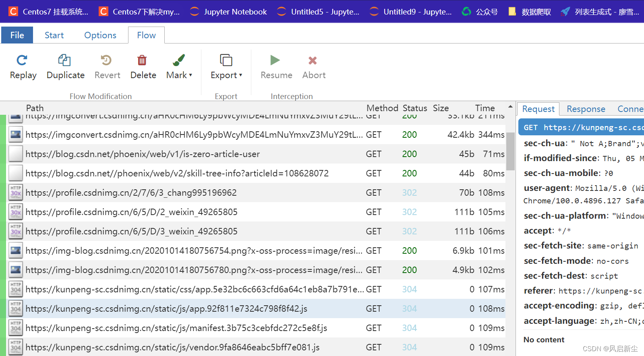Sort flows by Size column header

pos(441,108)
